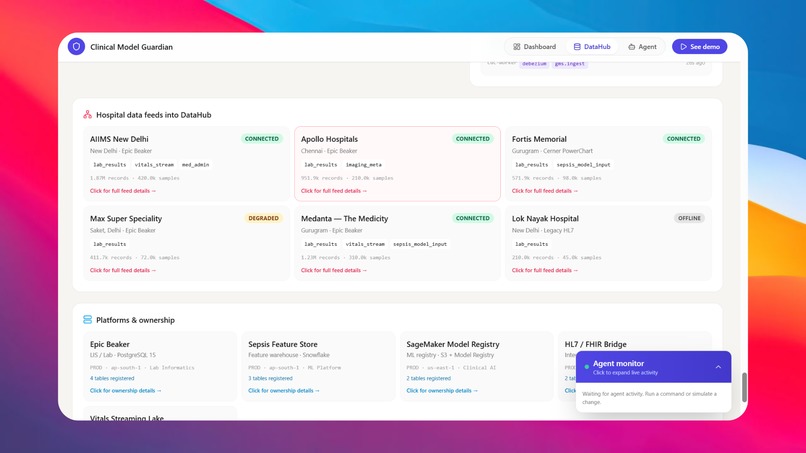Select the Vitals Streaming Lake card title
This screenshot has width=806, height=453.
(x=127, y=418)
